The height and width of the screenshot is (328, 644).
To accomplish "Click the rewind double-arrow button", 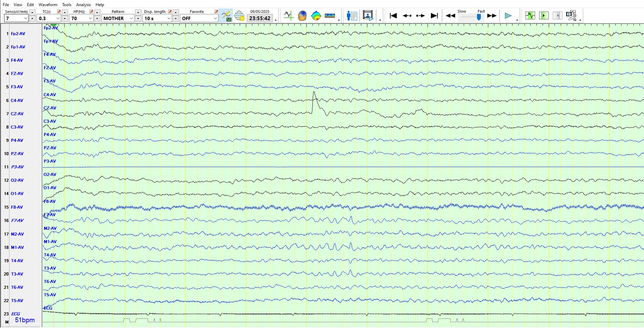I will coord(450,16).
